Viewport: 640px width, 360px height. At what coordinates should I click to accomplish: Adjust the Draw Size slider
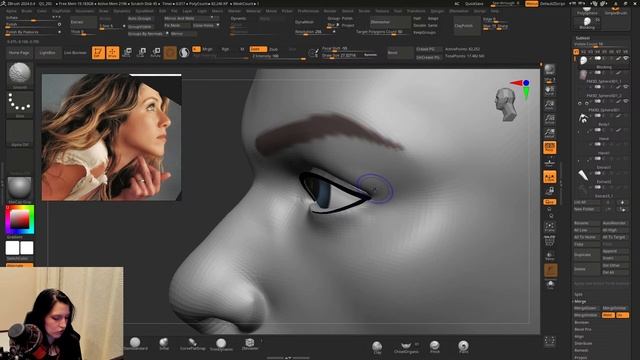tap(349, 55)
